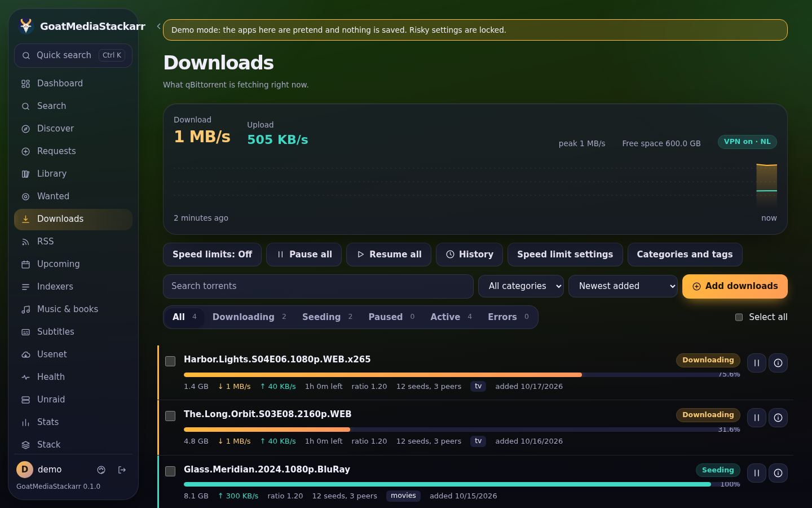Screen dimensions: 812x508
Task: Open the All categories dropdown
Action: tap(521, 286)
